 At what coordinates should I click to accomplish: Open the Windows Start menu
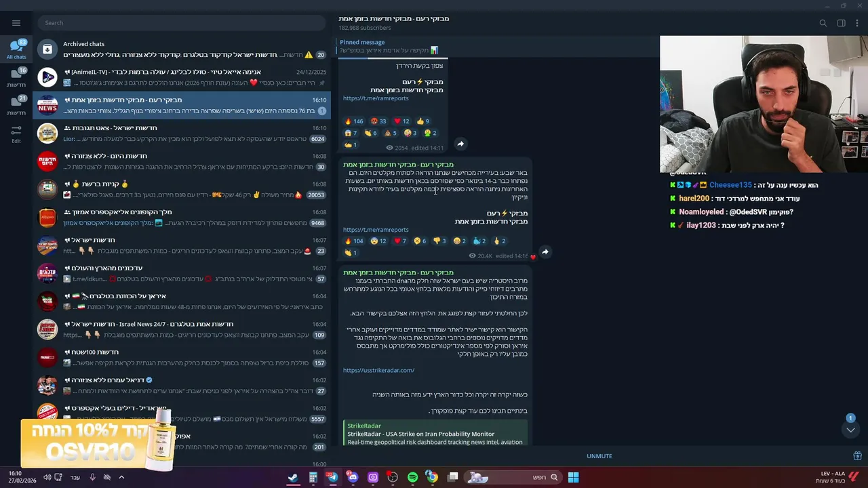573,477
